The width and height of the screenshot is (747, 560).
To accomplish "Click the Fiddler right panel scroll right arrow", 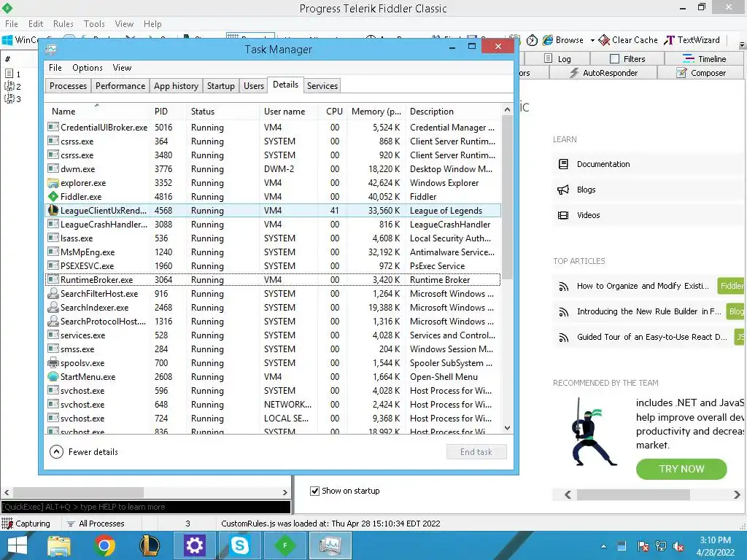I will click(x=737, y=495).
